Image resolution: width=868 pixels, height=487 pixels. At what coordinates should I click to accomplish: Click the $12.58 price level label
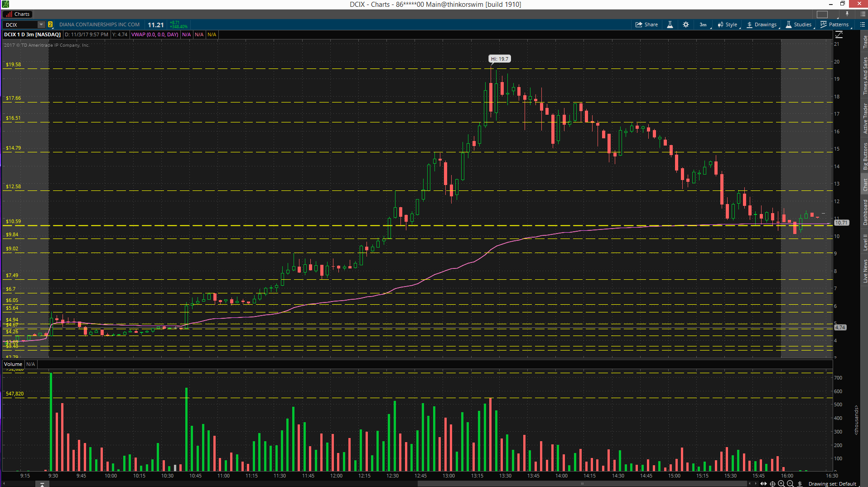13,186
